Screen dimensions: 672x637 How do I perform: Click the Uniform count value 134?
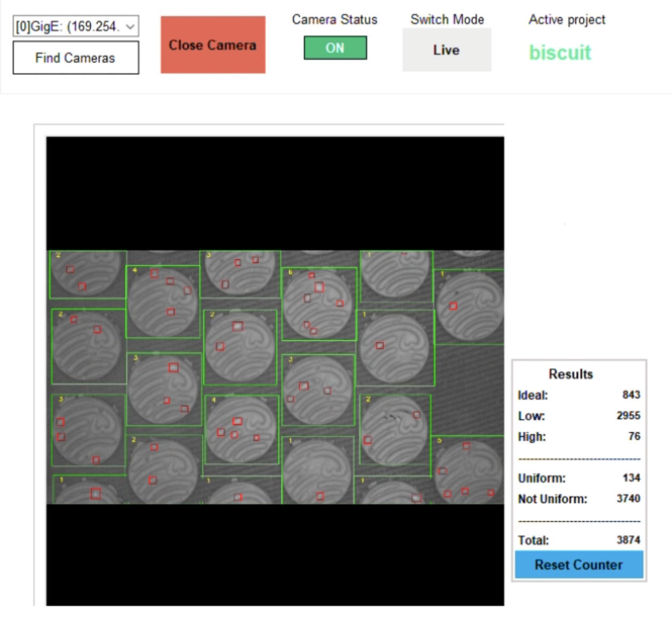pos(631,478)
